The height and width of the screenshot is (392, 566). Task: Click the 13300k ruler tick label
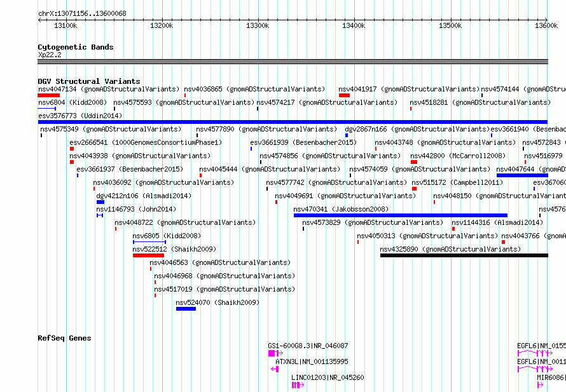point(258,25)
